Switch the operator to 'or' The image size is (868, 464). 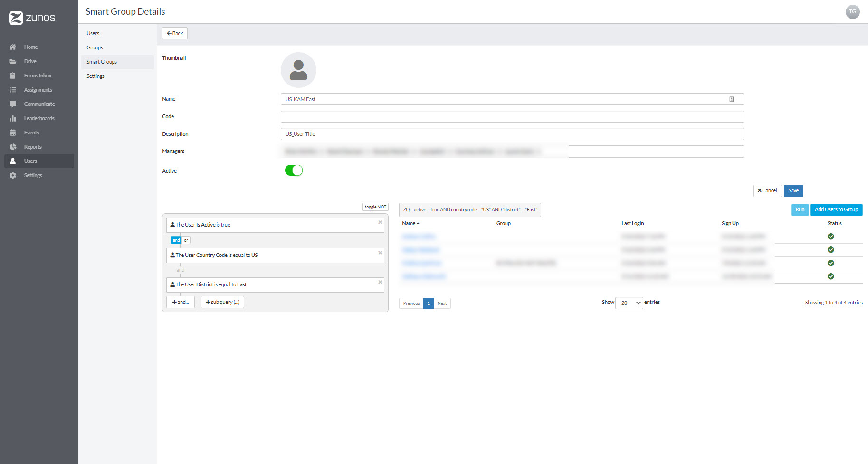click(186, 240)
